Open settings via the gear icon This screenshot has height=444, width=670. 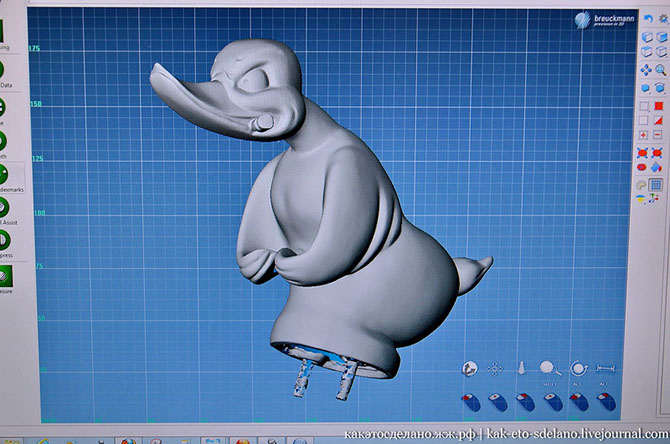[x=663, y=18]
